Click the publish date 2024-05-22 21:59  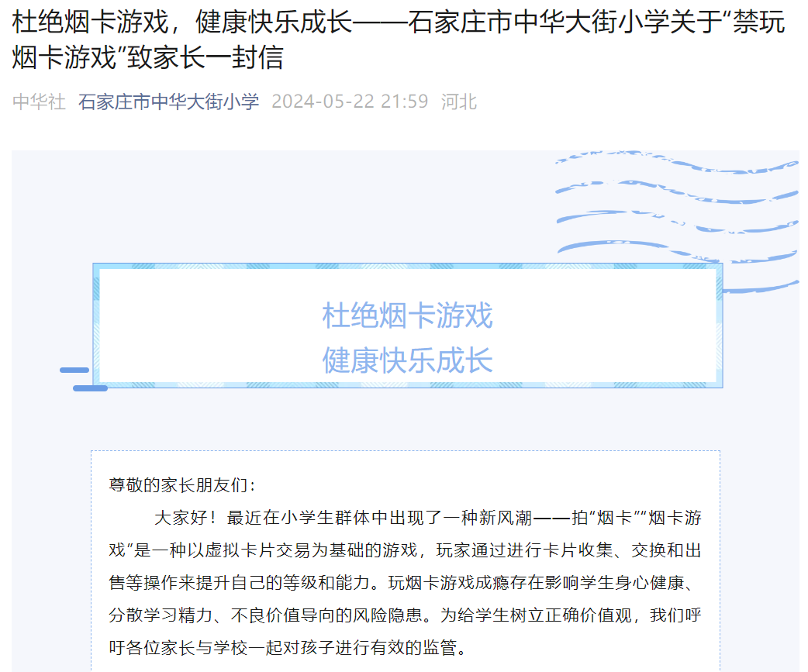click(350, 102)
